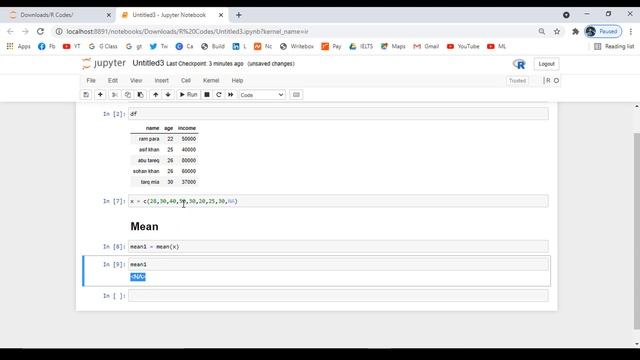Screen dimensions: 640x360
Task: Open Maps bookmark
Action: 393,47
